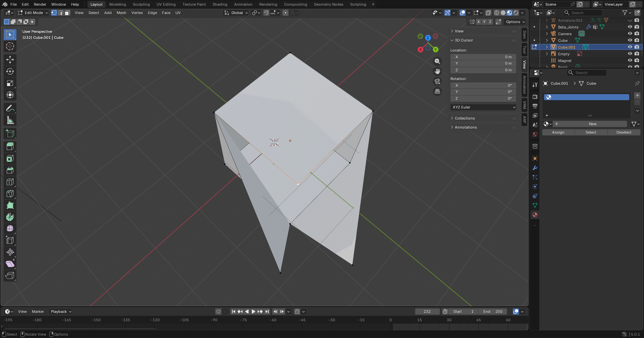Image resolution: width=644 pixels, height=338 pixels.
Task: Toggle snapping magnet
Action: point(266,13)
